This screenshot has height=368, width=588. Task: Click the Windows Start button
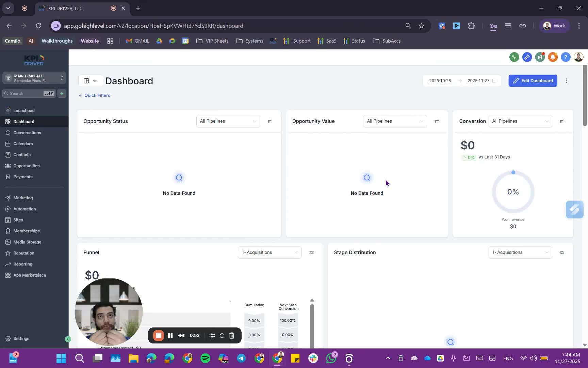tap(61, 358)
